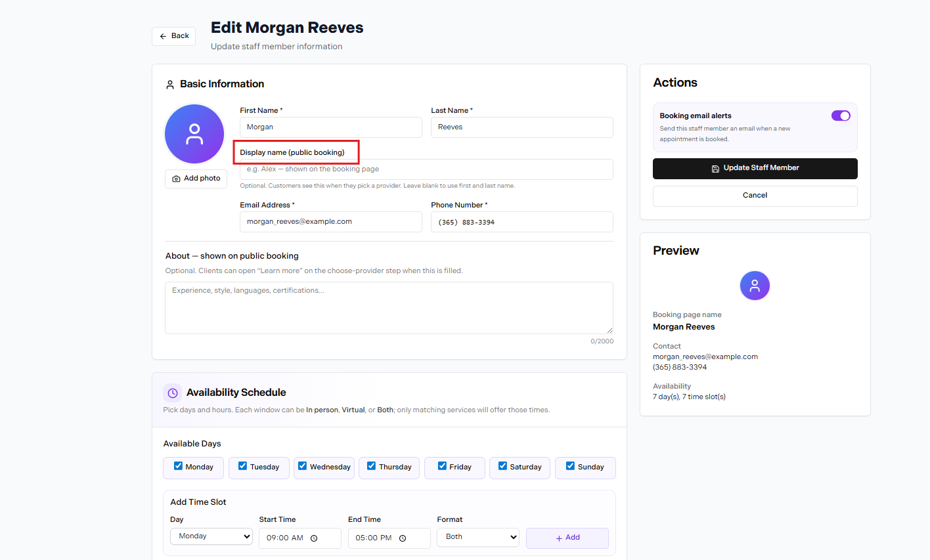Click the Preview avatar icon
This screenshot has height=560, width=930.
[x=755, y=286]
